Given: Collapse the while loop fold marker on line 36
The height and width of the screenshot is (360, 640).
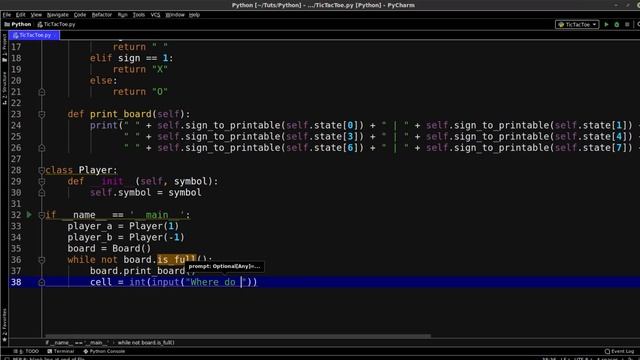Looking at the screenshot, I should tap(41, 260).
